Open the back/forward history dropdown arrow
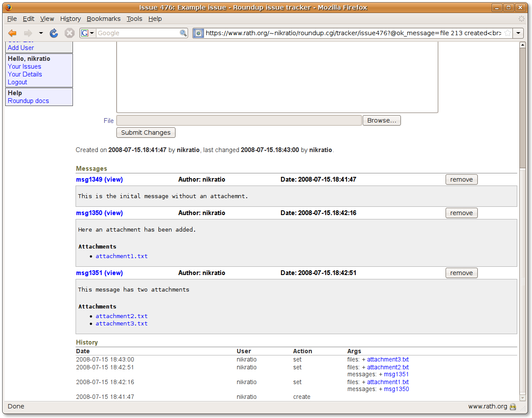This screenshot has height=418, width=532. pos(41,33)
